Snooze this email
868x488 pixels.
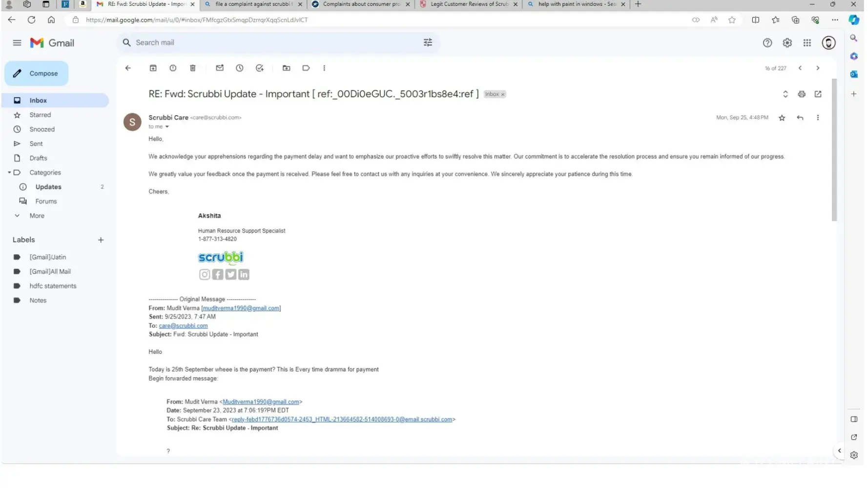pyautogui.click(x=240, y=68)
